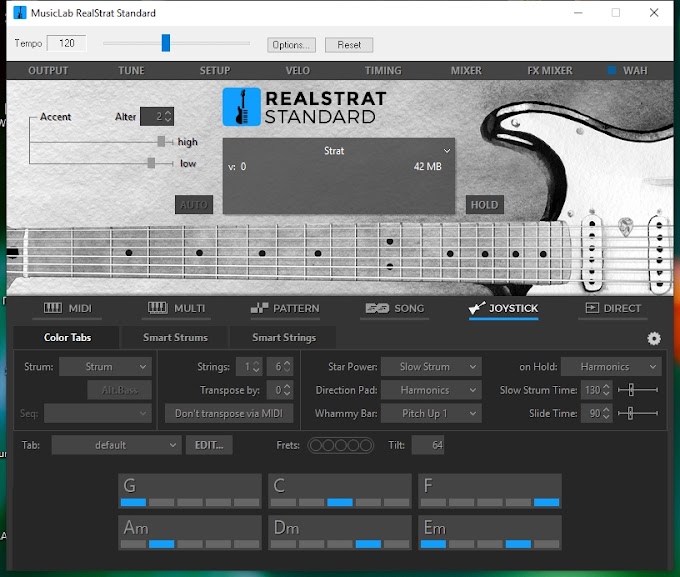
Task: Open the VELO menu
Action: coord(298,70)
